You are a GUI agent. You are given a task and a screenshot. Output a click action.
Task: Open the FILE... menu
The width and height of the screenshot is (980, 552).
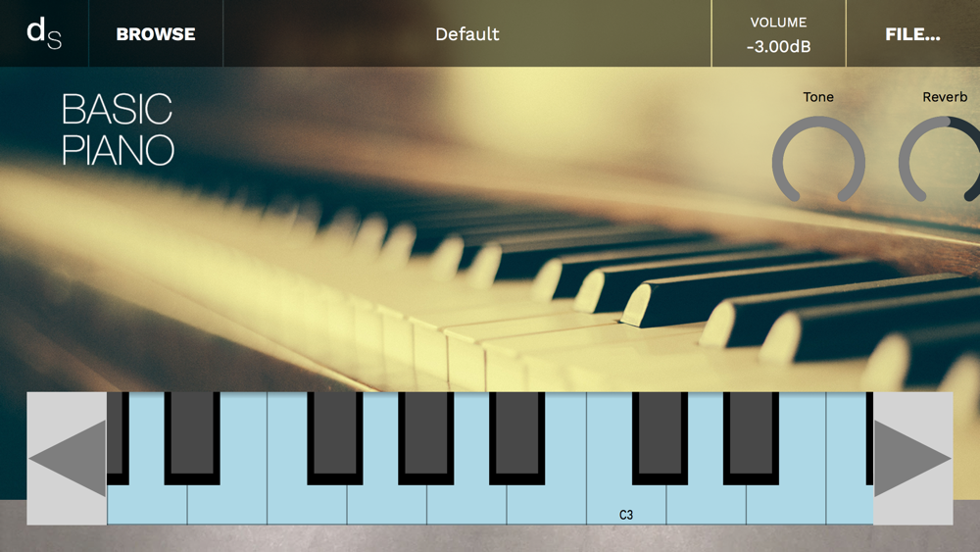point(912,33)
